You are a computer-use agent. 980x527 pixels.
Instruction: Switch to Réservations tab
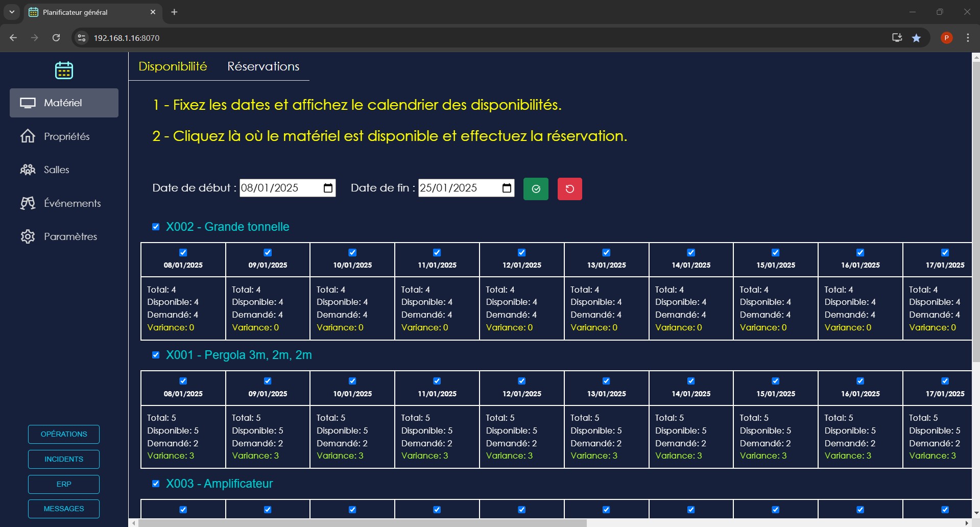(x=263, y=66)
